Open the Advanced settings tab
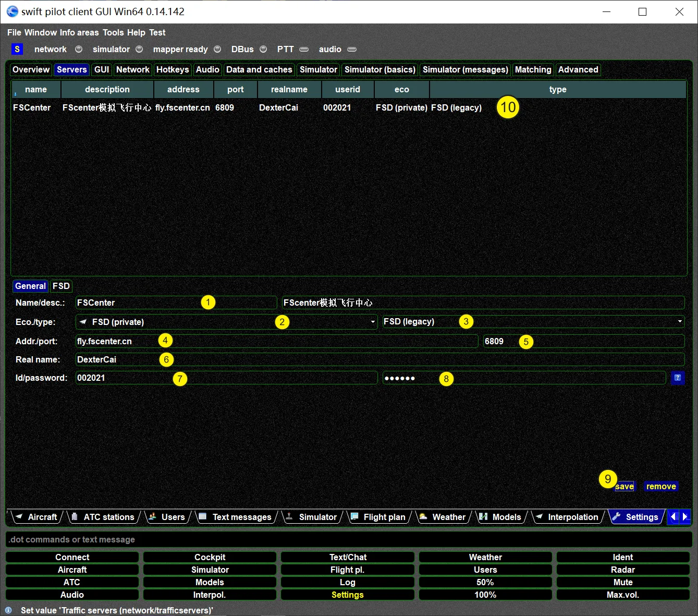This screenshot has height=616, width=698. (578, 69)
